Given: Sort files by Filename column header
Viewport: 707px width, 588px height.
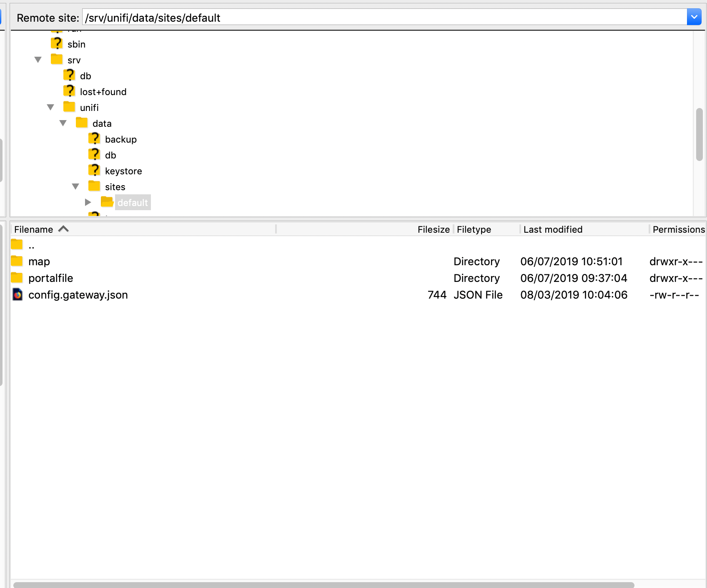Looking at the screenshot, I should point(33,229).
